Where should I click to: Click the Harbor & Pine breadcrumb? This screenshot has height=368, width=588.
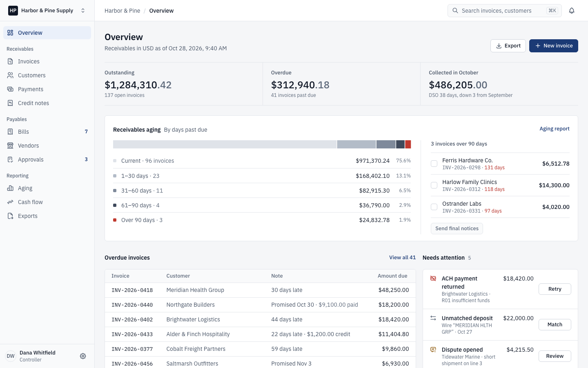122,11
